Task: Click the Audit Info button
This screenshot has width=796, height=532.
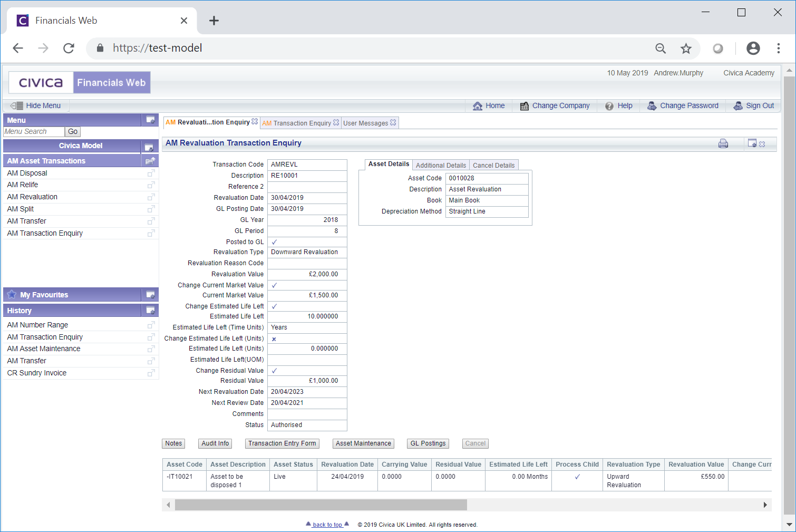Action: [215, 443]
